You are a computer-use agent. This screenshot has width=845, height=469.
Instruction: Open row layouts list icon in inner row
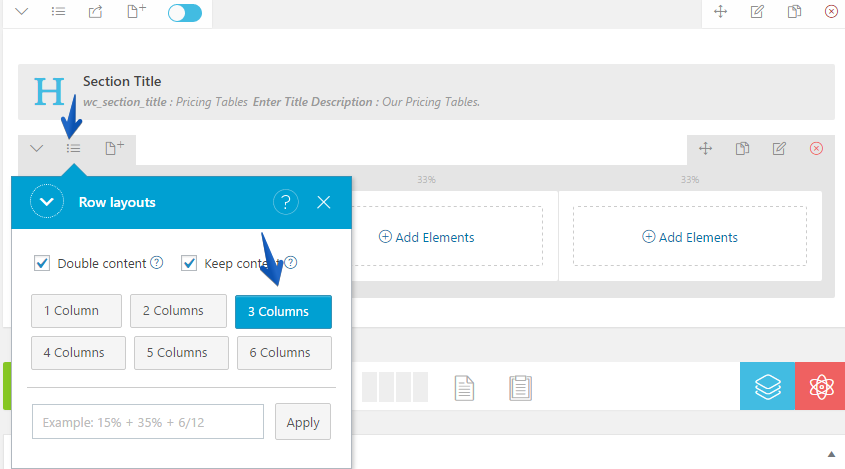pyautogui.click(x=73, y=148)
